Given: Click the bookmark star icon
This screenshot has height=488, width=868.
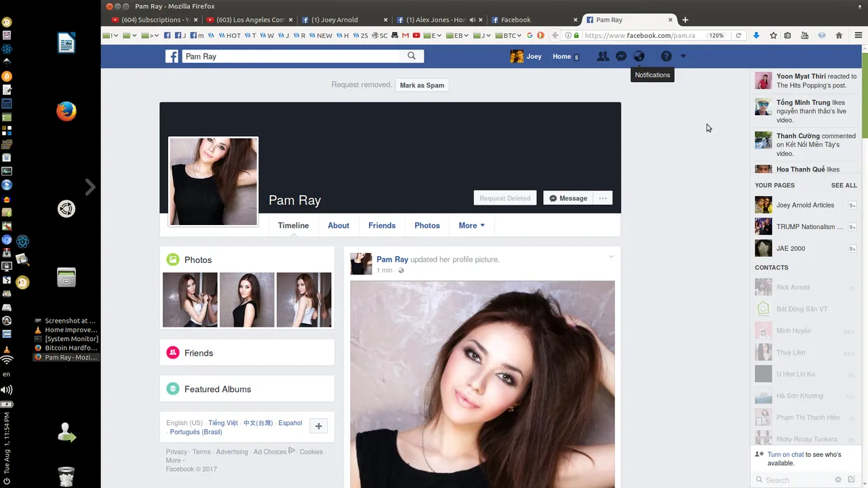Looking at the screenshot, I should [x=773, y=35].
